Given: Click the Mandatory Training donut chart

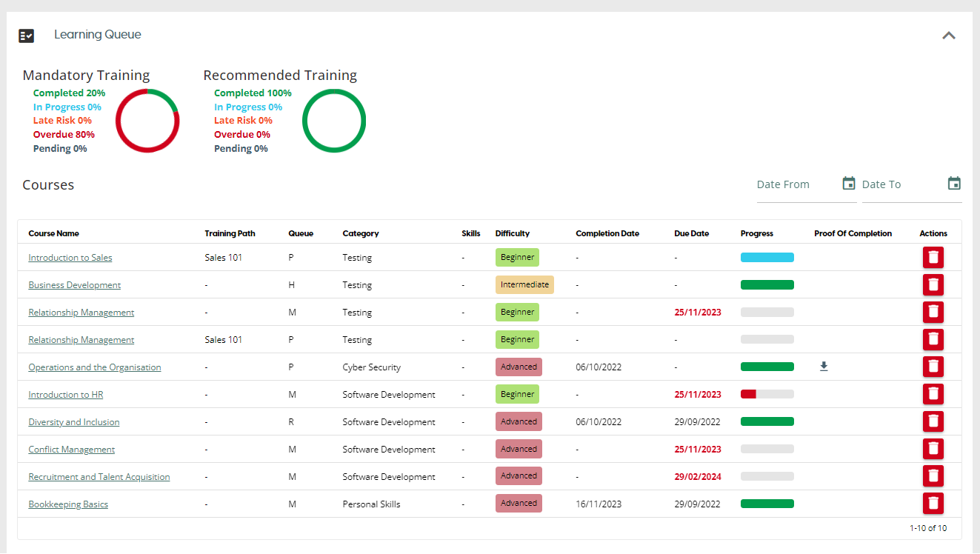Looking at the screenshot, I should pos(147,121).
